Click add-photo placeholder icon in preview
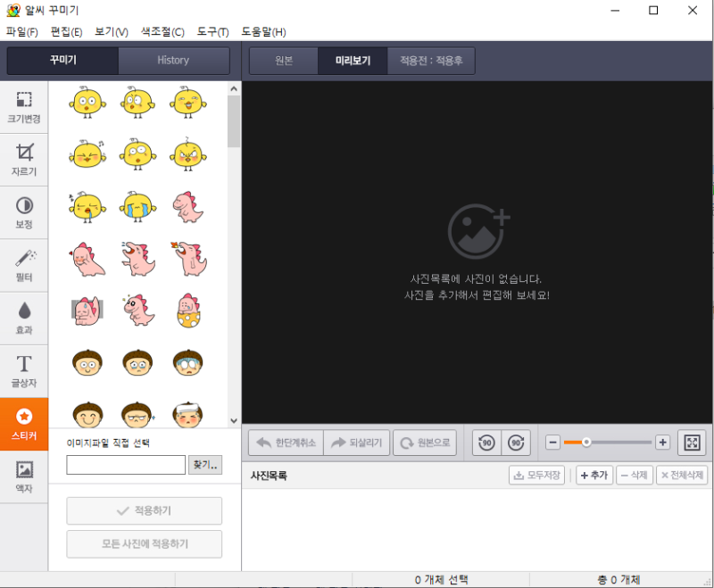The image size is (714, 588). click(x=478, y=232)
